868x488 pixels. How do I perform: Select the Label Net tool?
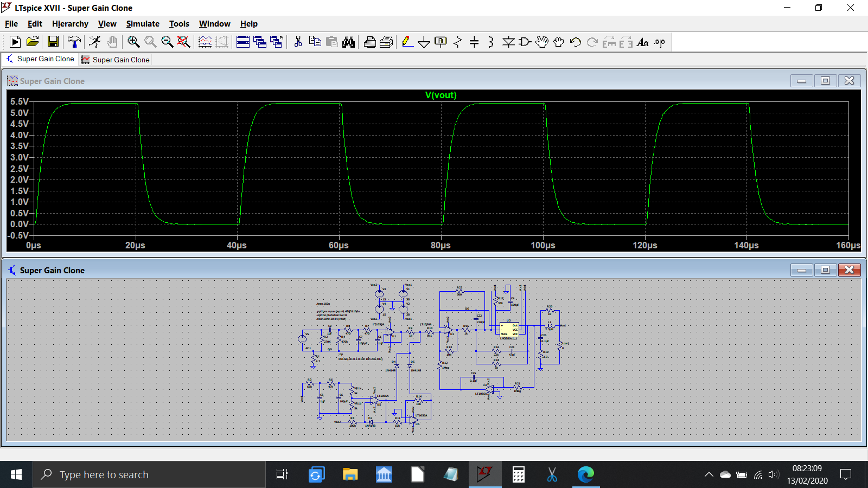click(441, 42)
